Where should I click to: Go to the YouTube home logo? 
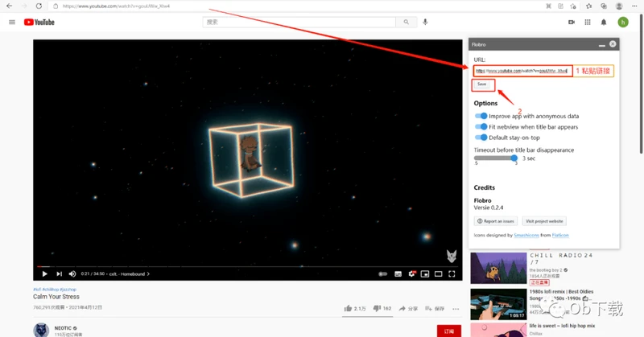pos(39,23)
